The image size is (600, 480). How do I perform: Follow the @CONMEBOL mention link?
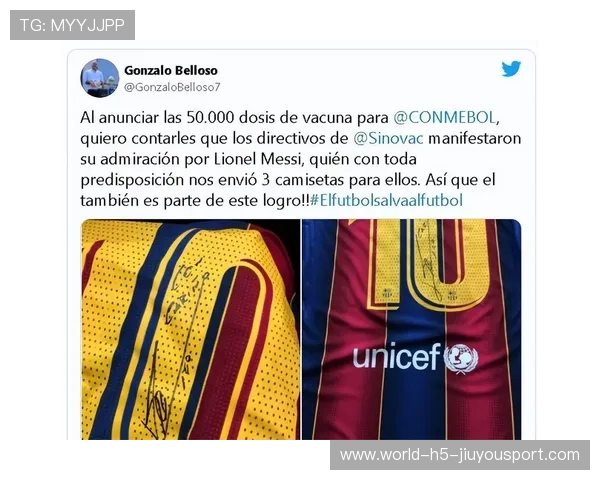click(446, 118)
